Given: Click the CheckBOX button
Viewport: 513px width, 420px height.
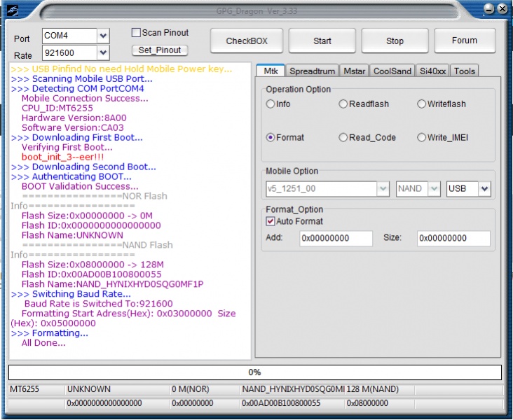Looking at the screenshot, I should point(247,41).
